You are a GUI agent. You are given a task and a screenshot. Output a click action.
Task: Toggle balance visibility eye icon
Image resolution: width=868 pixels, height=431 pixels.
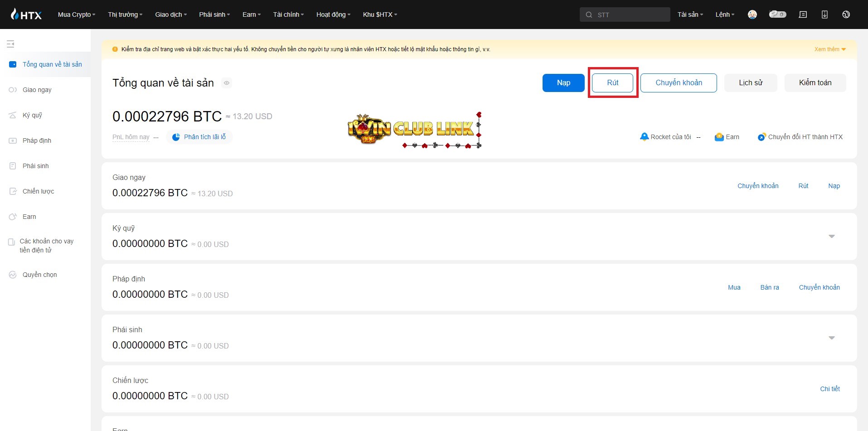[x=227, y=83]
